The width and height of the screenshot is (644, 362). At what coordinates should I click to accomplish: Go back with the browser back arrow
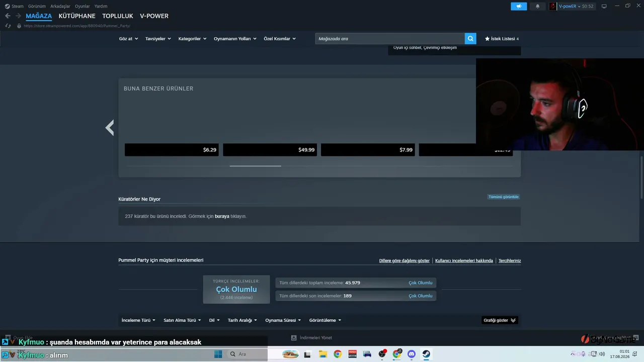[x=8, y=16]
